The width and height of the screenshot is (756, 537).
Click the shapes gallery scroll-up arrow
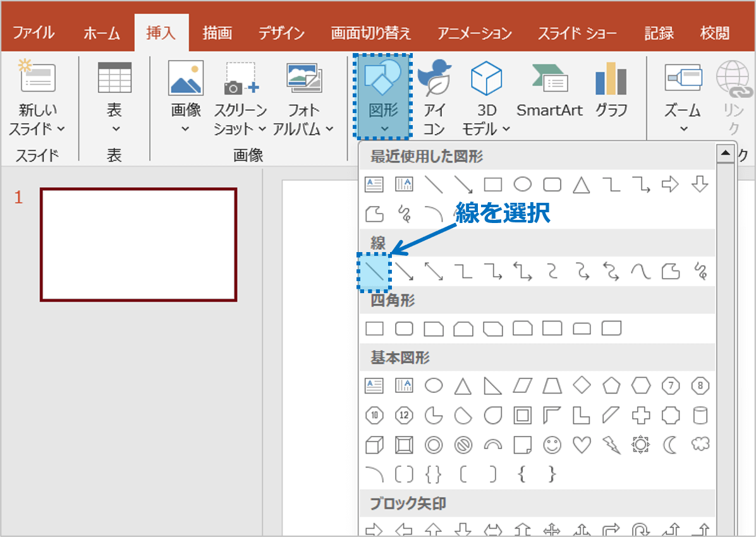click(725, 154)
